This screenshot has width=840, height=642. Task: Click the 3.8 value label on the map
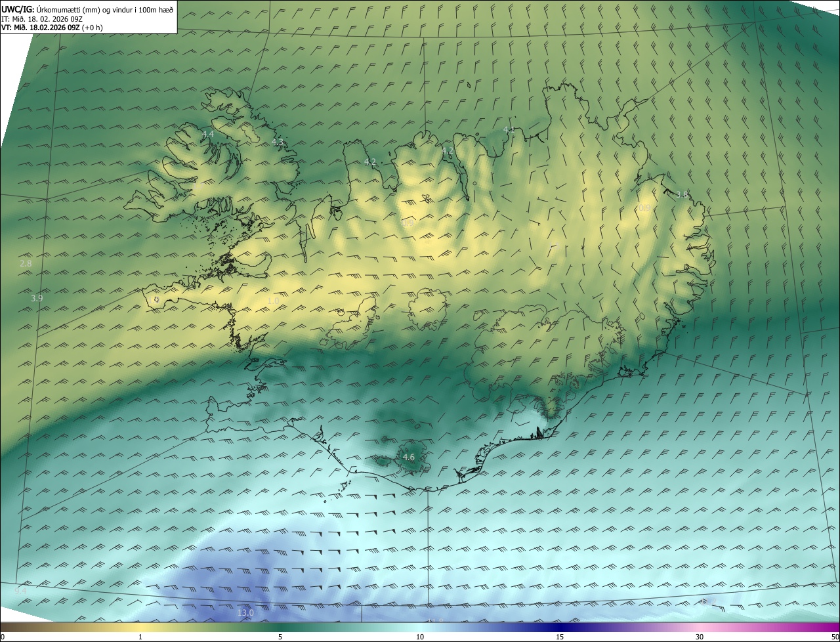682,194
